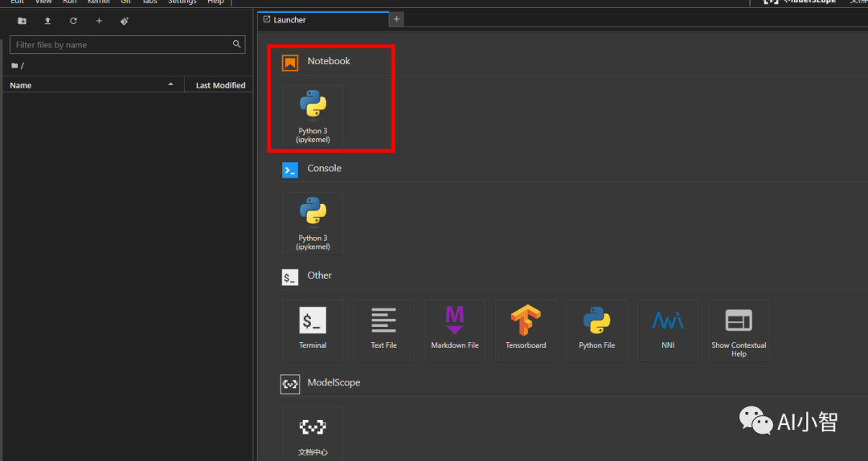Open the Settings menu

[x=182, y=2]
